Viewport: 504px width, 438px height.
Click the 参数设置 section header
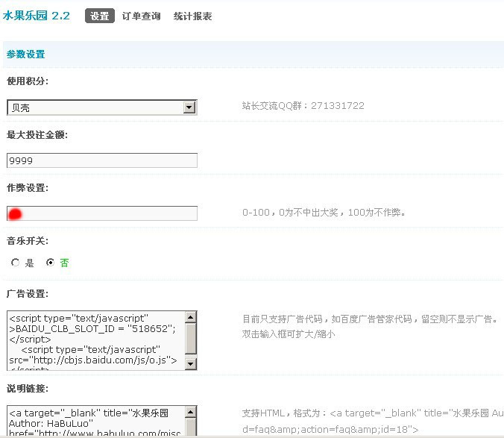[x=25, y=54]
